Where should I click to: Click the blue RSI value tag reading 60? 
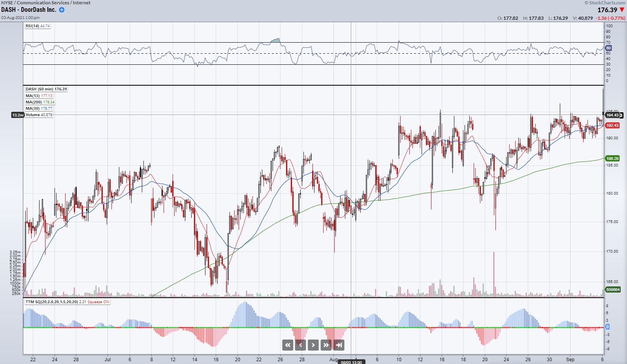point(608,48)
